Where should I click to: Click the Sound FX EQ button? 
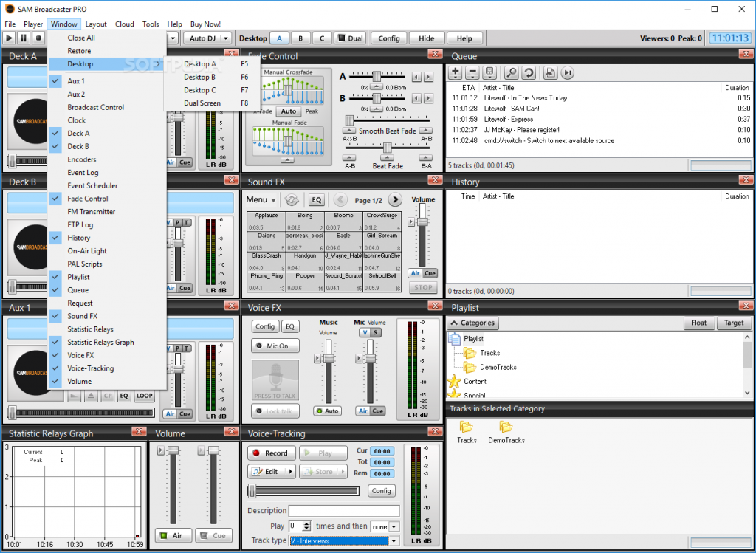316,199
